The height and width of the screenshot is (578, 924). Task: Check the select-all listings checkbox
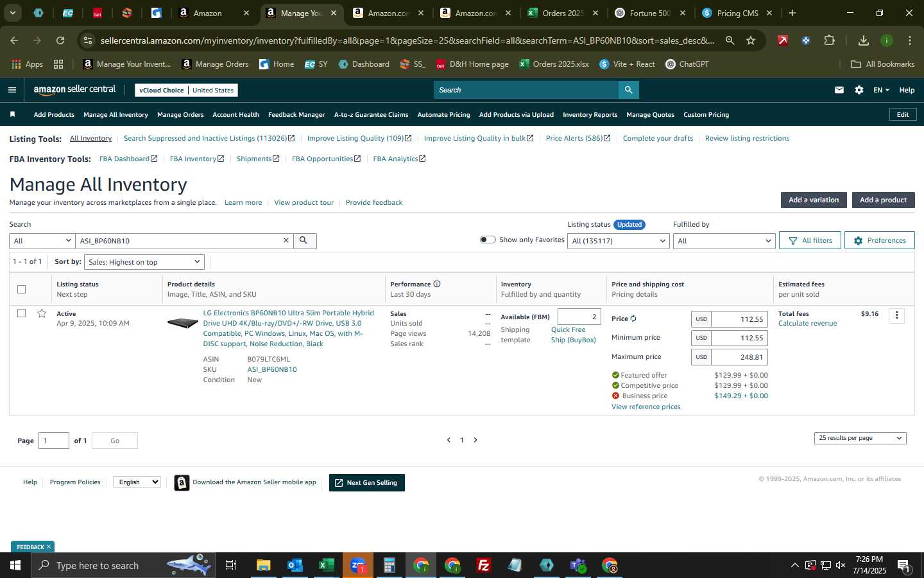pos(22,289)
